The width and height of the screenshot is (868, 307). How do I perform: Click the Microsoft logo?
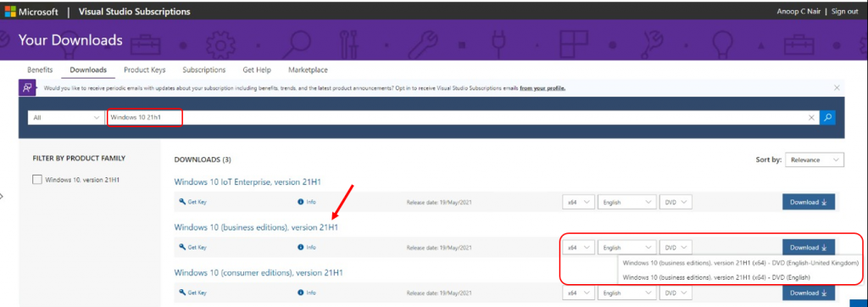coord(10,11)
